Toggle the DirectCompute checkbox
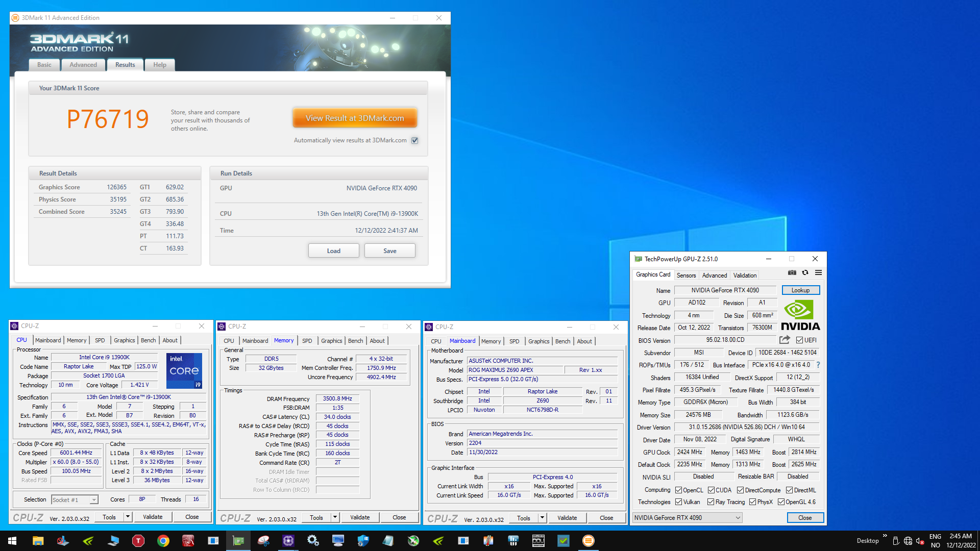The image size is (980, 551). pos(741,490)
